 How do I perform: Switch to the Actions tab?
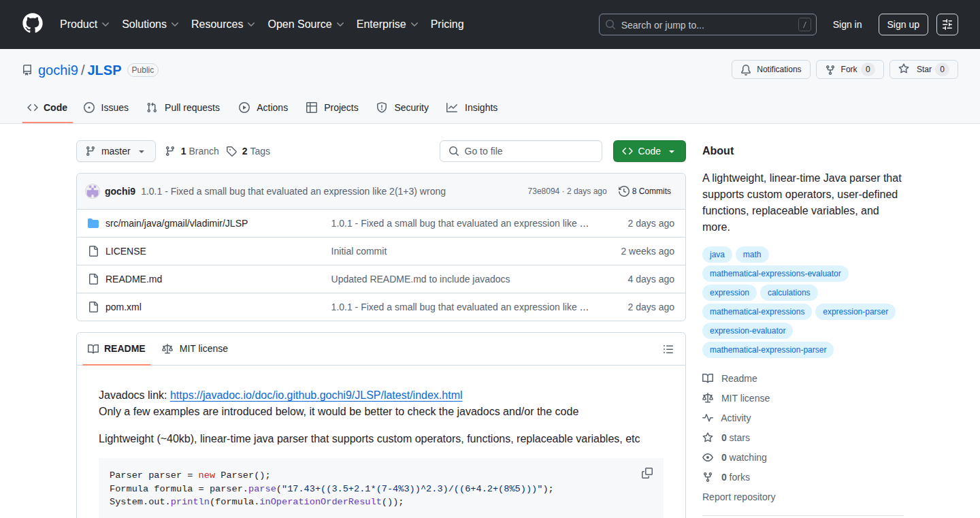(263, 108)
